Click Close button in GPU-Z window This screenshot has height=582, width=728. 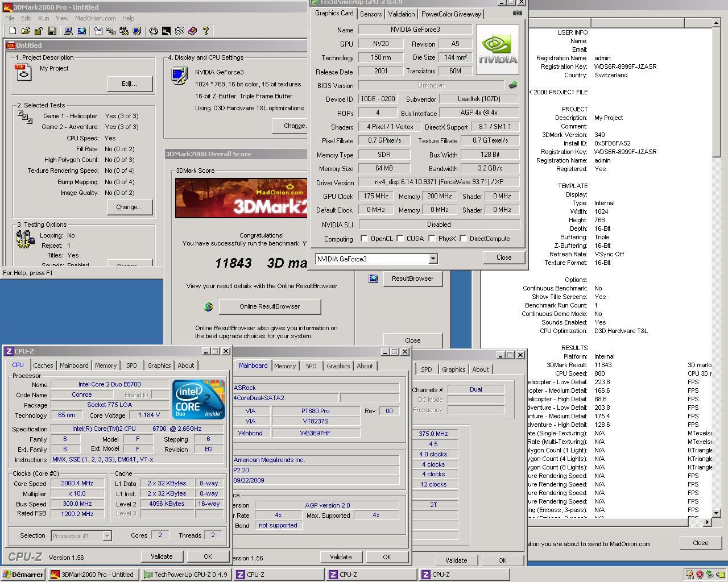click(504, 257)
